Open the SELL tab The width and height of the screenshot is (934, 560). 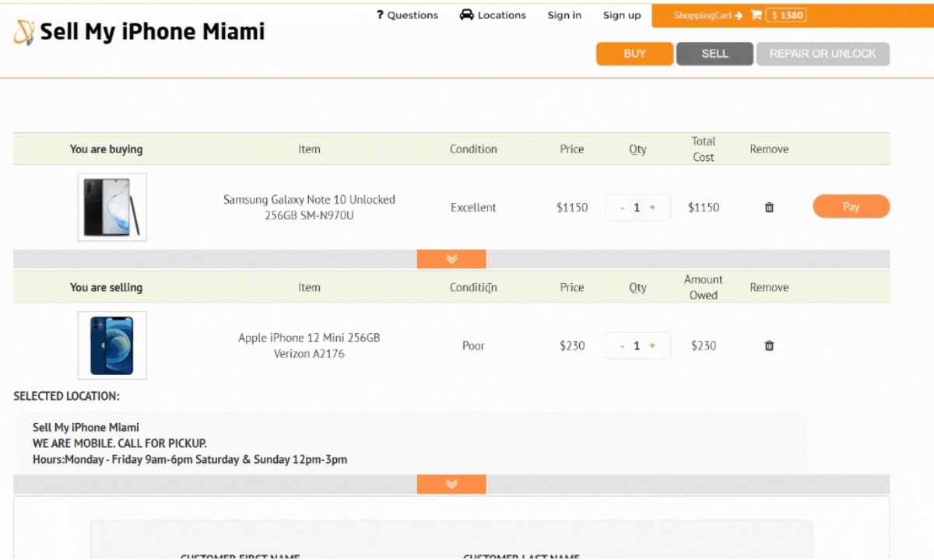(x=715, y=54)
